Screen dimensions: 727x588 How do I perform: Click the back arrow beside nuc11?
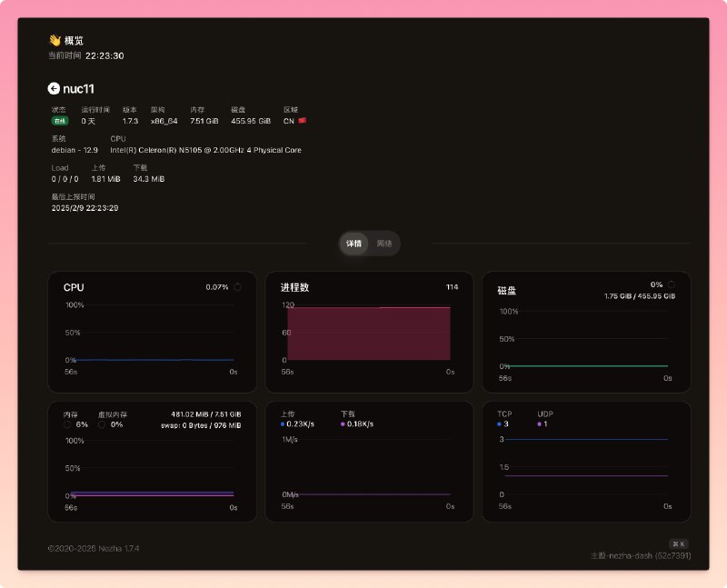coord(54,89)
